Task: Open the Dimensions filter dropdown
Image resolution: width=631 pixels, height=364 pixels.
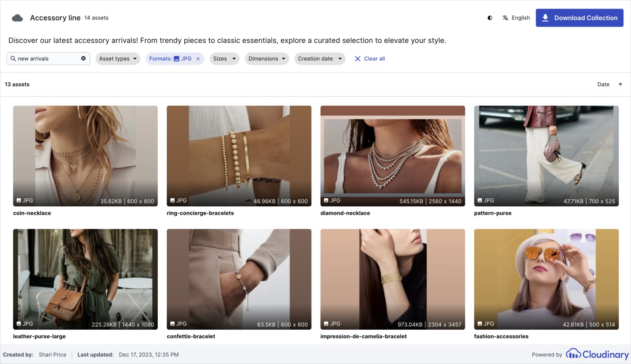Action: tap(267, 59)
